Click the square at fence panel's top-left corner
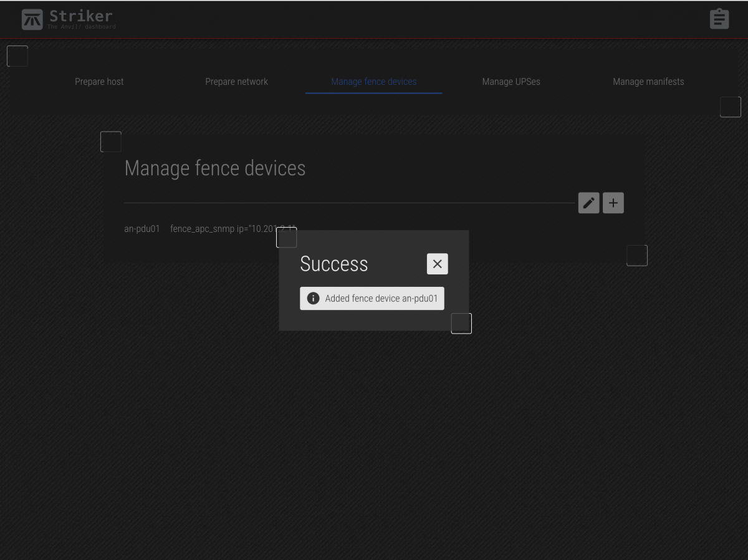 (x=111, y=142)
